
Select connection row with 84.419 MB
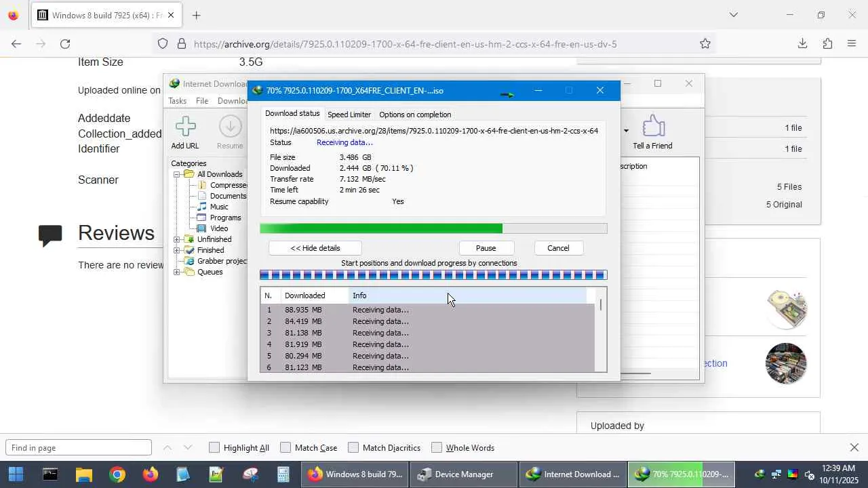427,321
